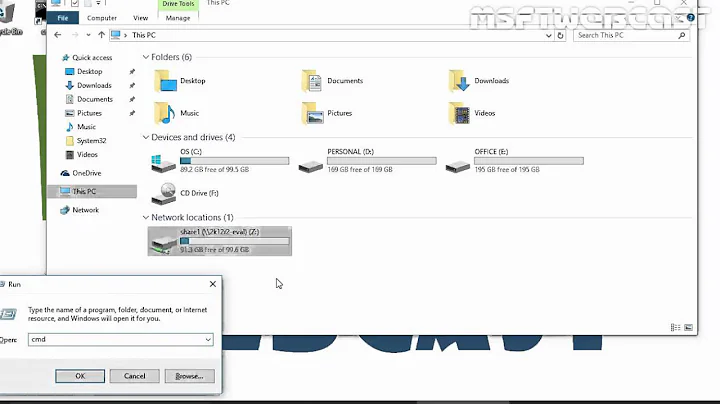This screenshot has height=404, width=720.
Task: Click This PC in the address bar
Action: point(144,35)
